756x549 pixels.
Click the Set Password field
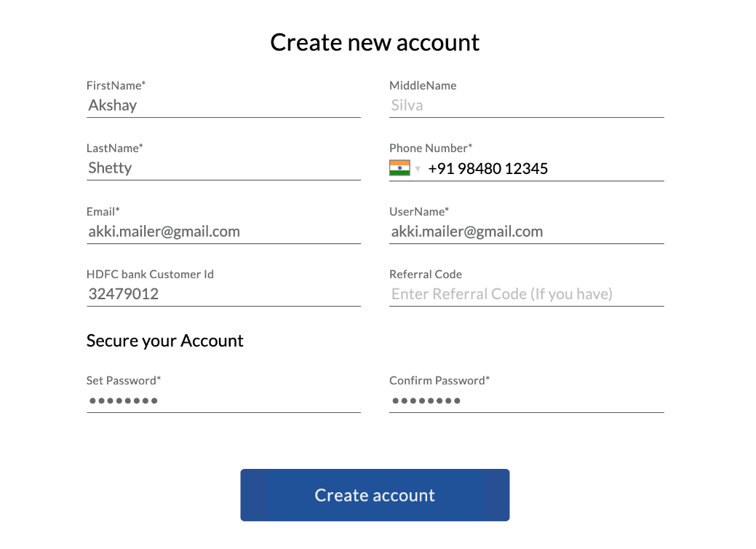click(x=223, y=400)
